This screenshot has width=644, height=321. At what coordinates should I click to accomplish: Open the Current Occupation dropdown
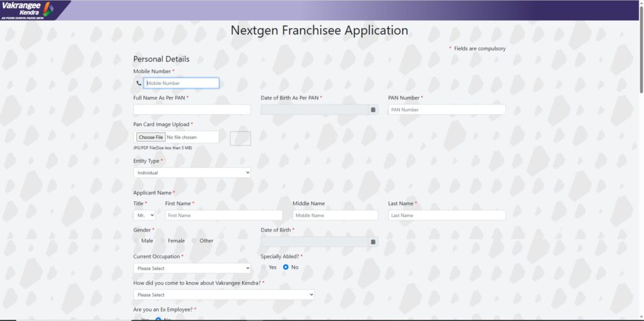pyautogui.click(x=192, y=268)
